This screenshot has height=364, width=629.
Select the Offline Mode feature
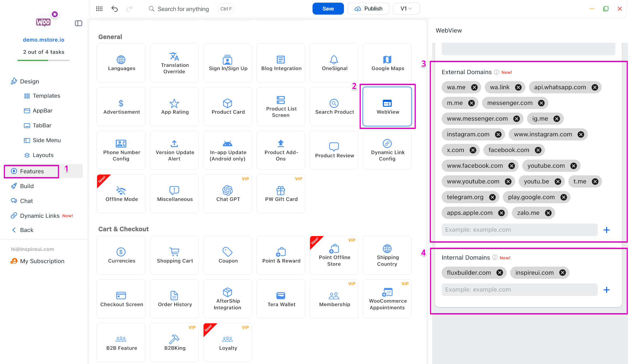(x=121, y=194)
